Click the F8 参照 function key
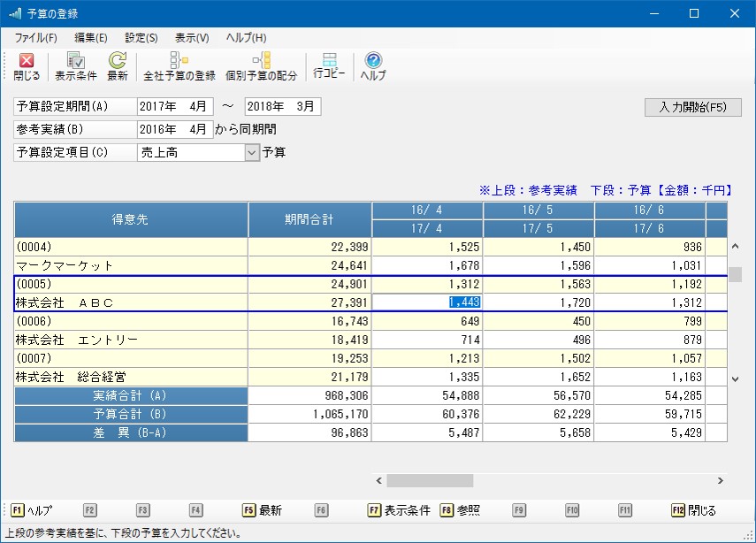Viewport: 756px width, 543px height. pos(460,510)
